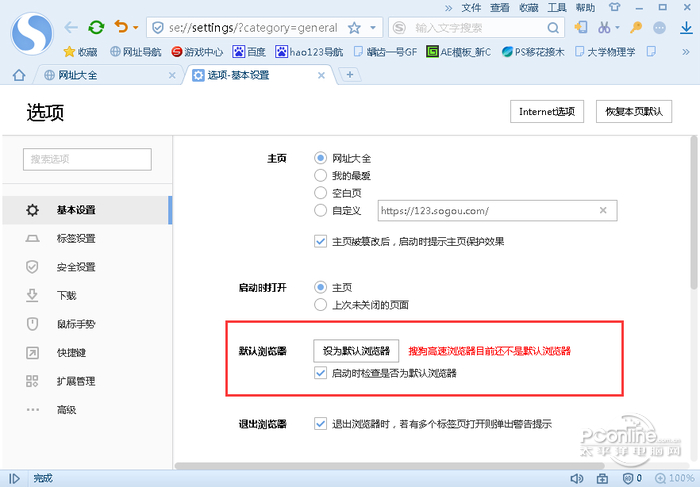Select the 网址大全 homepage radio button
This screenshot has height=487, width=700.
click(320, 158)
